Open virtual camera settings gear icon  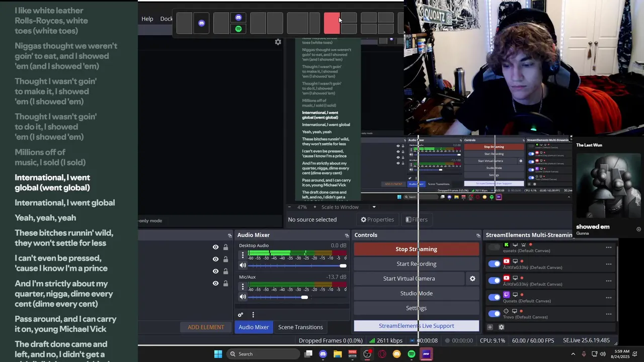tap(472, 279)
